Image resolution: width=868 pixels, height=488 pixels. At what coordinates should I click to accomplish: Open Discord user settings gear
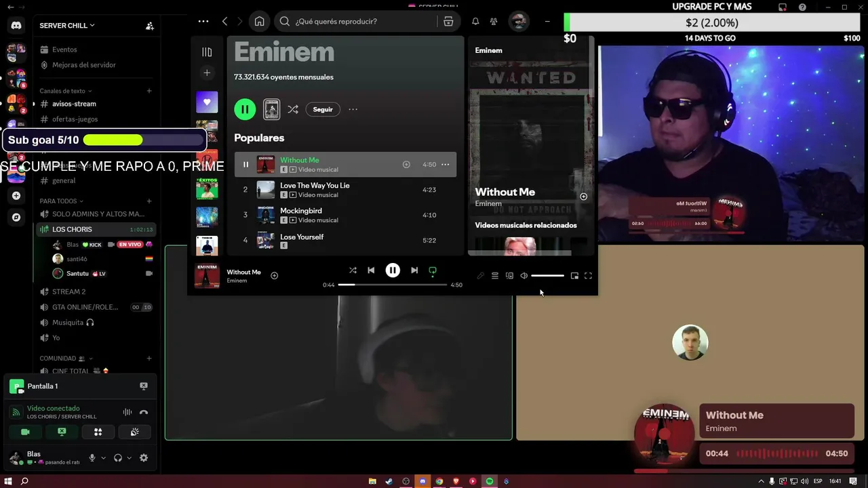point(144,457)
